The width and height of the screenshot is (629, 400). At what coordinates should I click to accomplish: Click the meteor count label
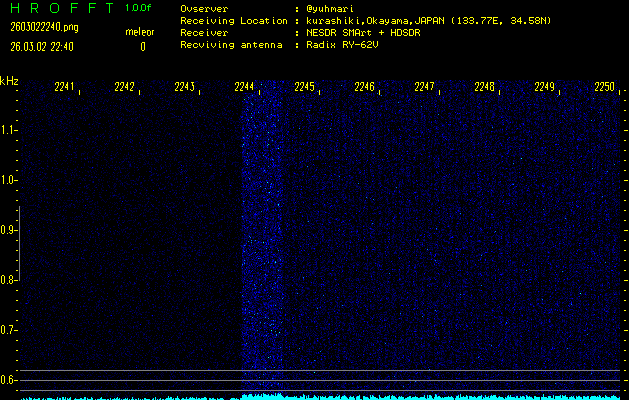139,32
